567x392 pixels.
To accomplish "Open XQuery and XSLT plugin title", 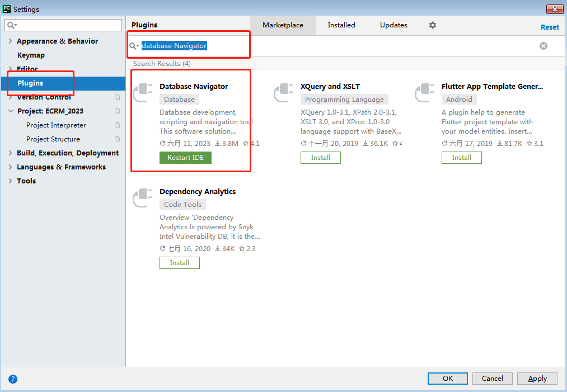I will 330,86.
